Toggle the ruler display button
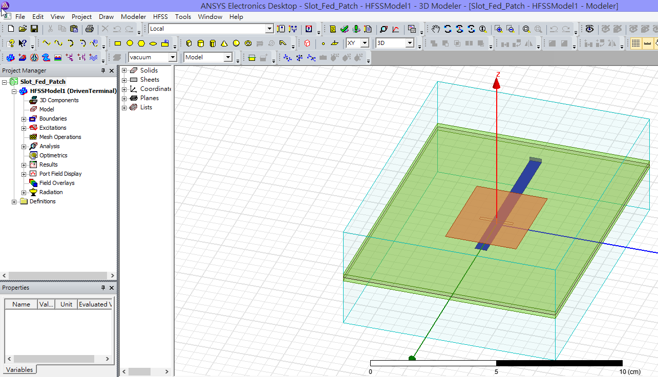The height and width of the screenshot is (377, 658). coord(648,43)
